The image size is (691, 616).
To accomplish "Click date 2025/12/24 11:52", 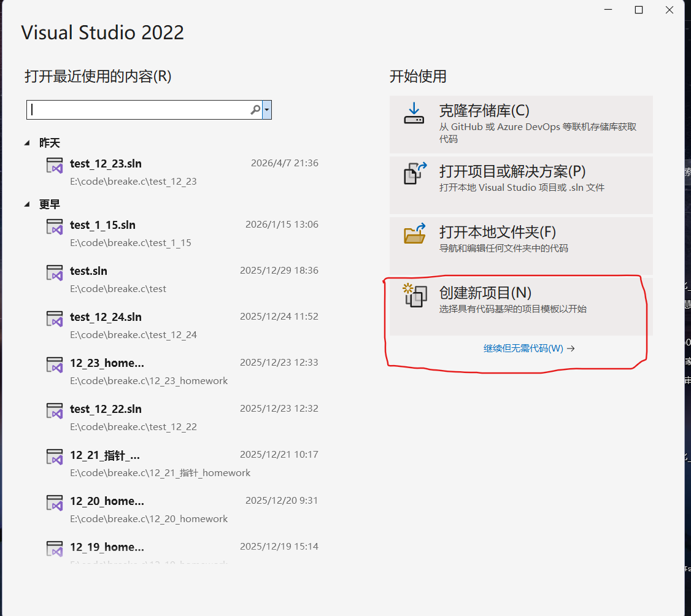I will click(x=279, y=317).
